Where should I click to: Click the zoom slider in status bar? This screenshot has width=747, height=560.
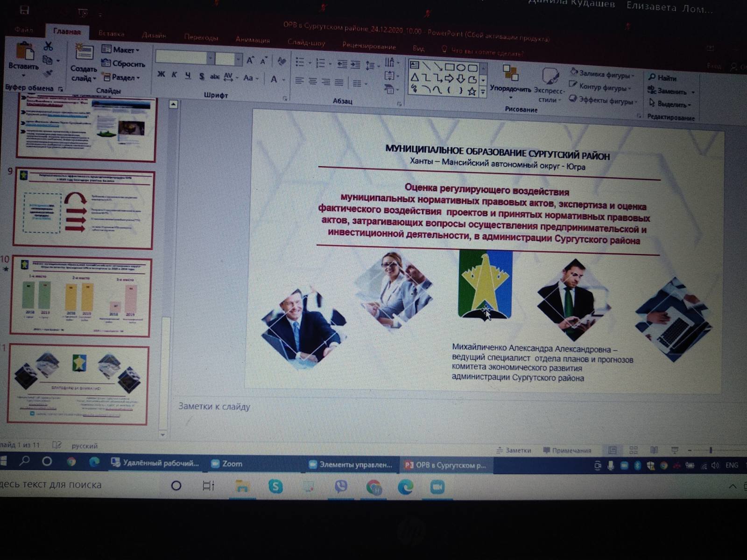point(710,451)
